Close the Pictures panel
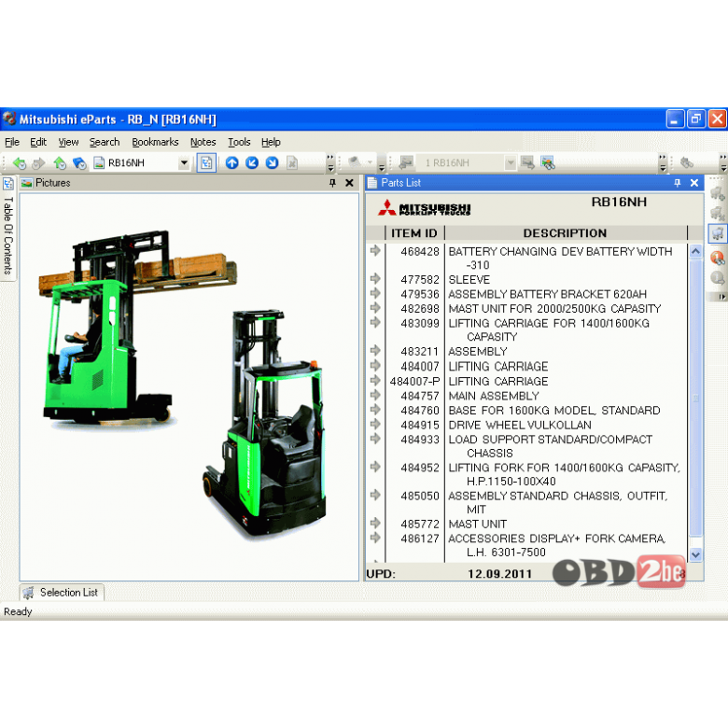 pyautogui.click(x=350, y=183)
